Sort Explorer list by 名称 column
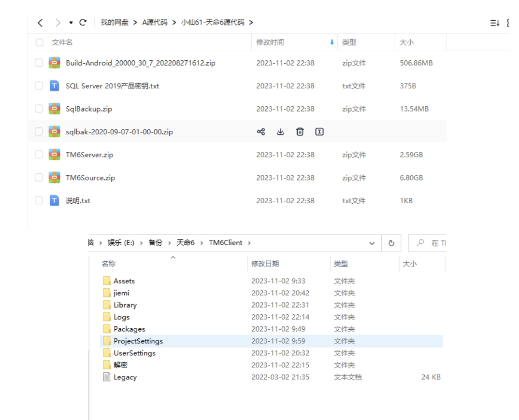 [x=108, y=264]
